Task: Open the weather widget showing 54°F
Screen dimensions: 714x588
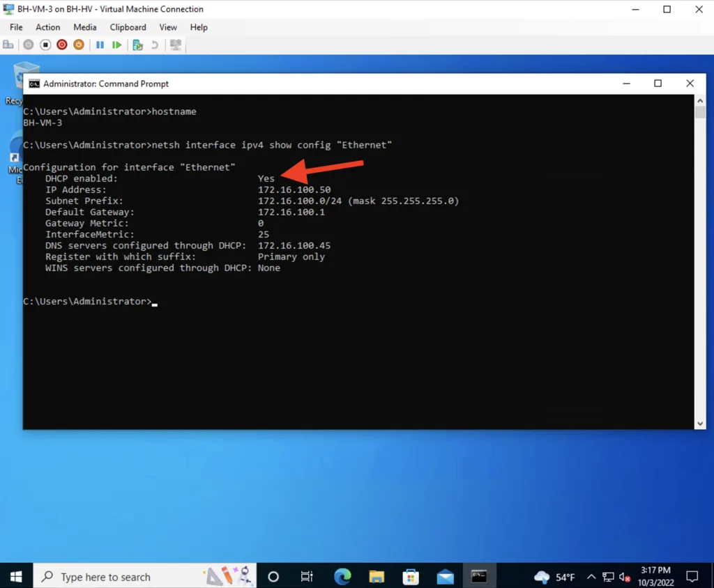Action: point(554,577)
